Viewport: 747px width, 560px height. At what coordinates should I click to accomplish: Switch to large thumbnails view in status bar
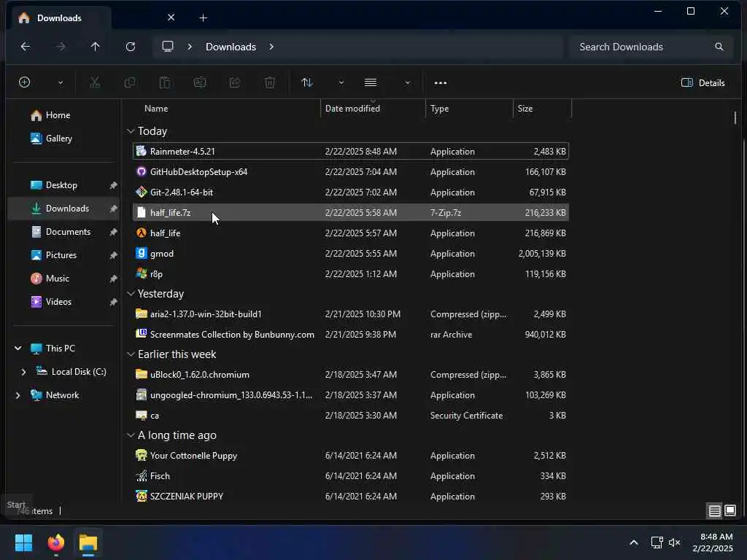(x=730, y=511)
